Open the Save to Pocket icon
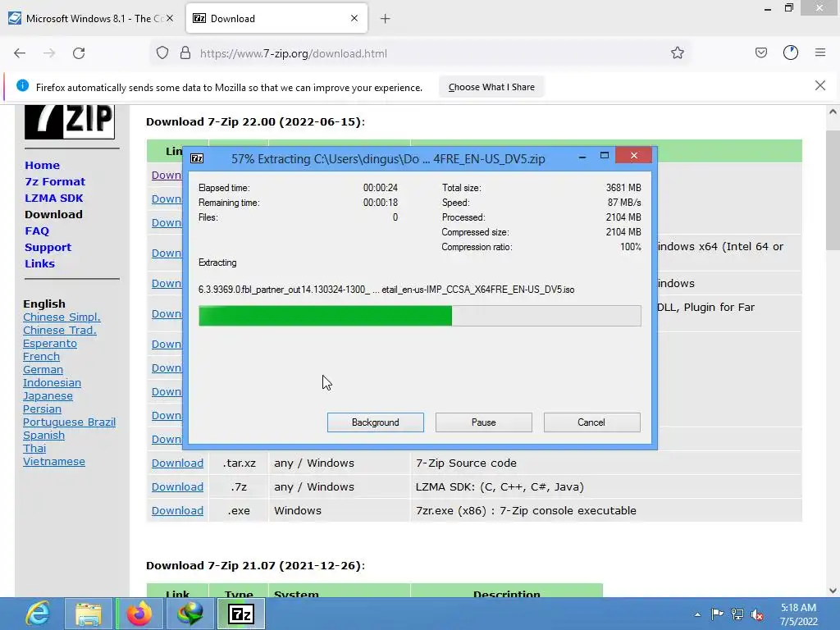Image resolution: width=840 pixels, height=630 pixels. (761, 52)
